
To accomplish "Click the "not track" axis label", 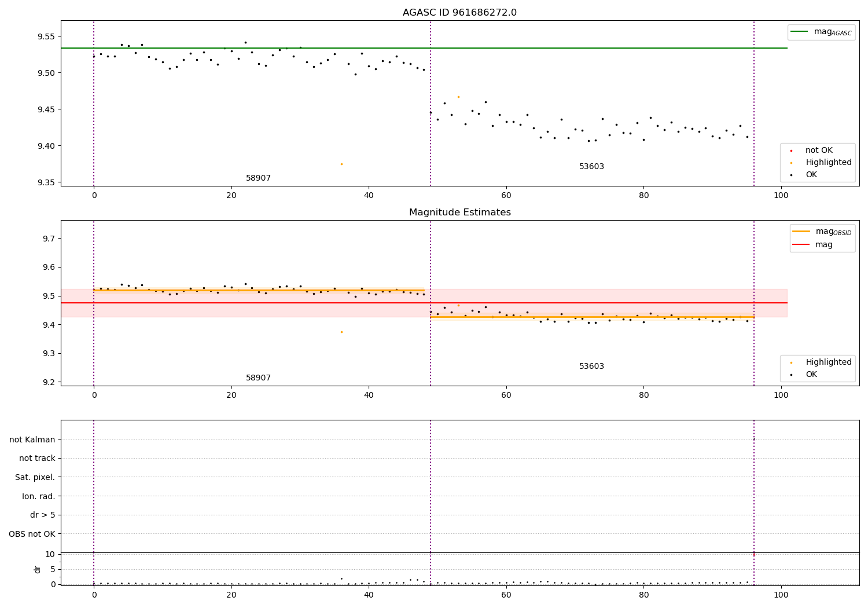I will click(37, 459).
